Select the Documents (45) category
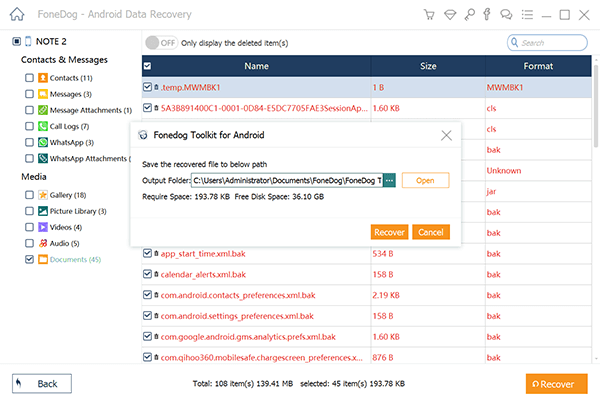Viewport: 600px width, 402px height. pos(75,260)
